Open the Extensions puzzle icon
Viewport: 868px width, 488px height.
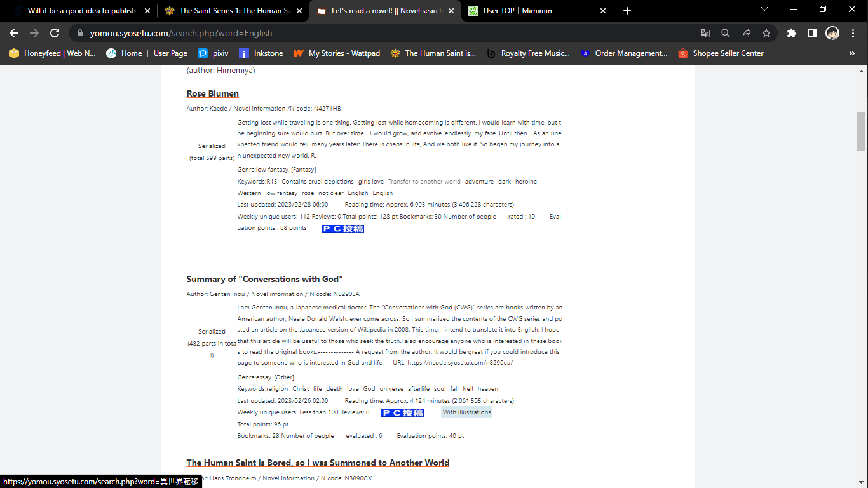coord(791,33)
